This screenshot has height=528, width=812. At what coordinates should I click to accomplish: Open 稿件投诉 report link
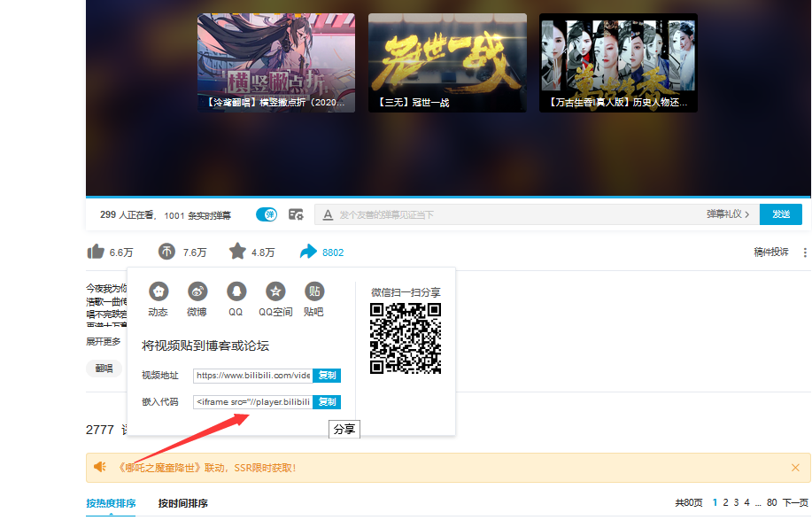tap(771, 252)
